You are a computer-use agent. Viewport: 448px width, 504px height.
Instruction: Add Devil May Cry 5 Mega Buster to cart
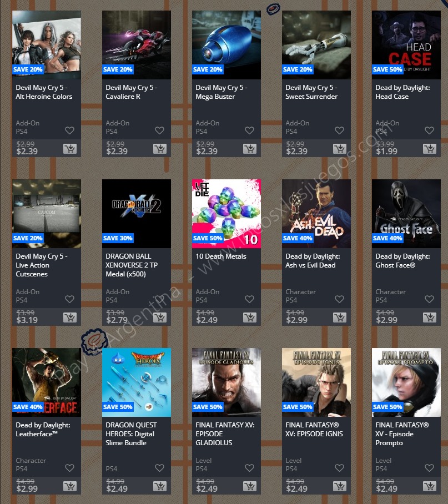tap(250, 149)
